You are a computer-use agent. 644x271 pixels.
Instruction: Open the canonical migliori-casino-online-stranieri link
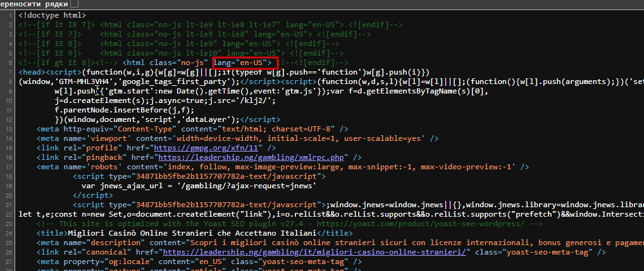[x=314, y=252]
